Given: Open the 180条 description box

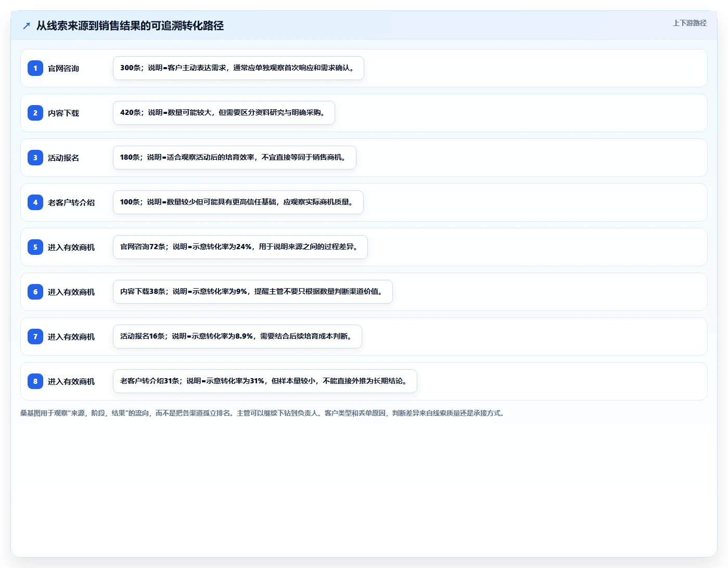Looking at the screenshot, I should coord(235,158).
